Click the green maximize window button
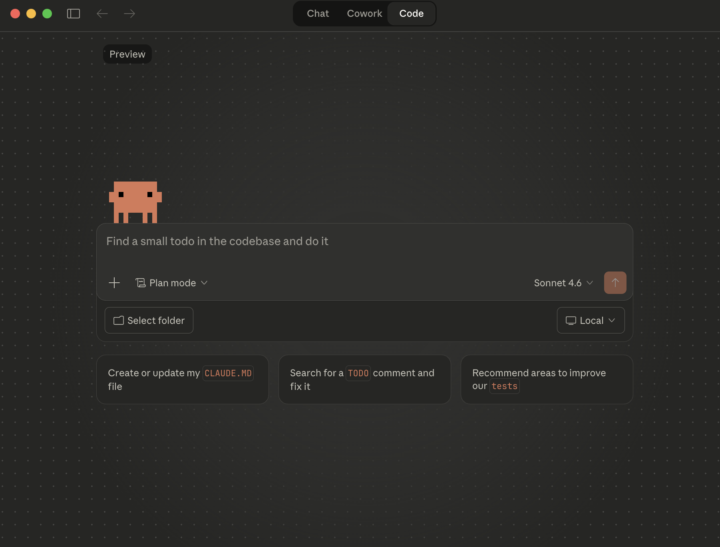The image size is (720, 547). click(x=47, y=14)
